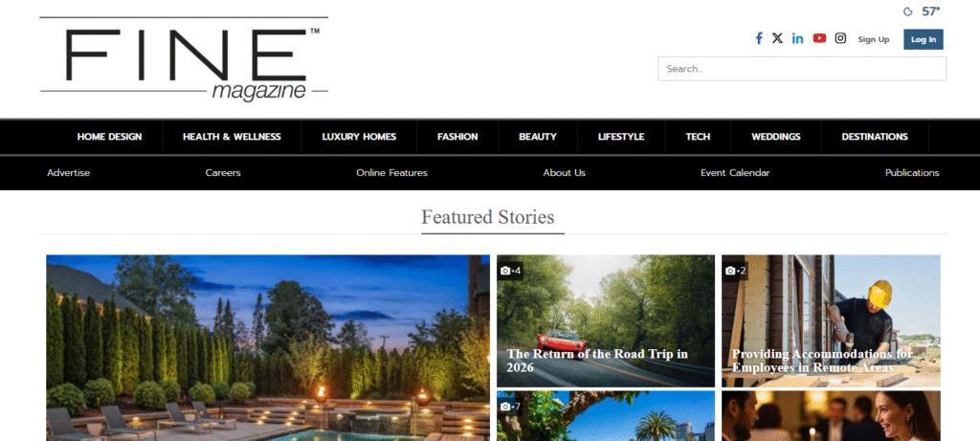Open the Home Design menu

[x=109, y=137]
